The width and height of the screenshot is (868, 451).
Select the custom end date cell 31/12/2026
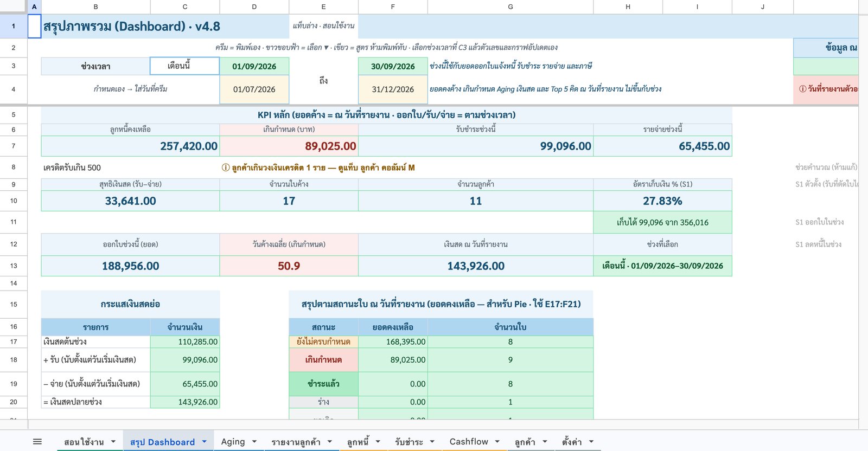click(393, 89)
